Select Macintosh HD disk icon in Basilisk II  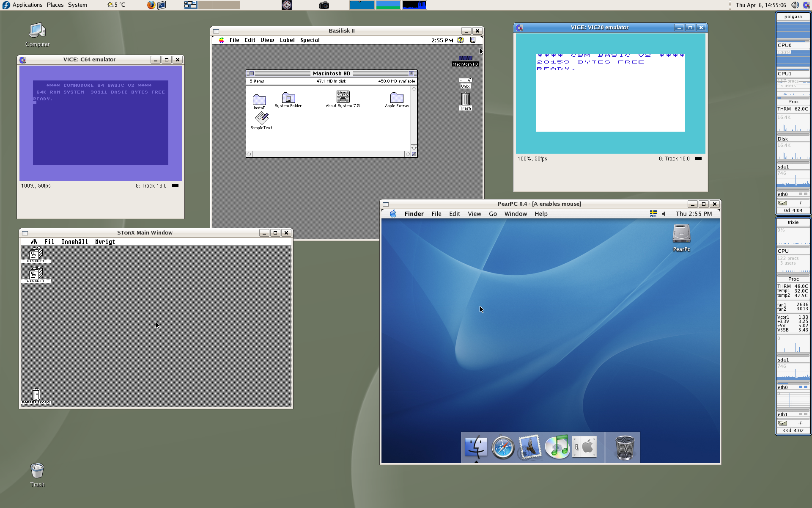pyautogui.click(x=465, y=58)
